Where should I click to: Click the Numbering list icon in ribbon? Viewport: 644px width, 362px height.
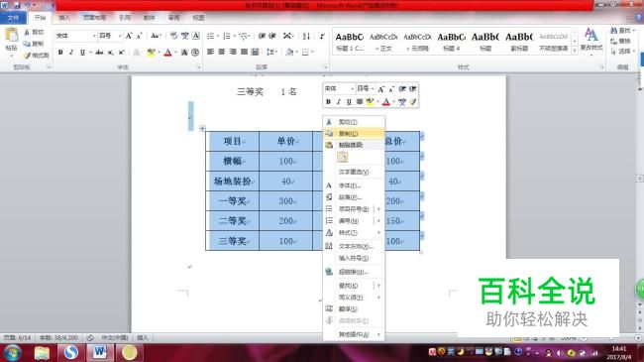point(226,36)
